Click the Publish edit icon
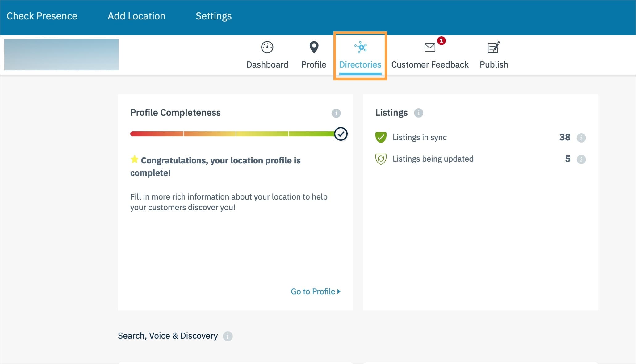The height and width of the screenshot is (364, 636). tap(494, 48)
